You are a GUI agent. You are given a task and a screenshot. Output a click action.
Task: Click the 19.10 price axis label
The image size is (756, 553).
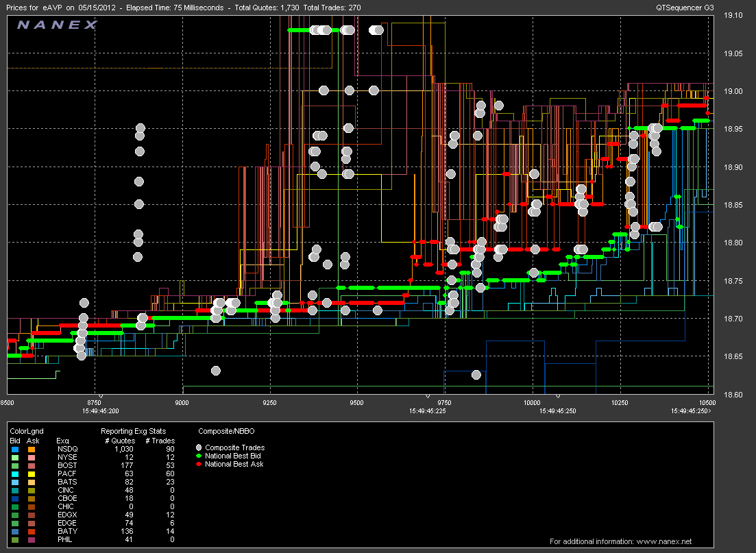point(733,16)
